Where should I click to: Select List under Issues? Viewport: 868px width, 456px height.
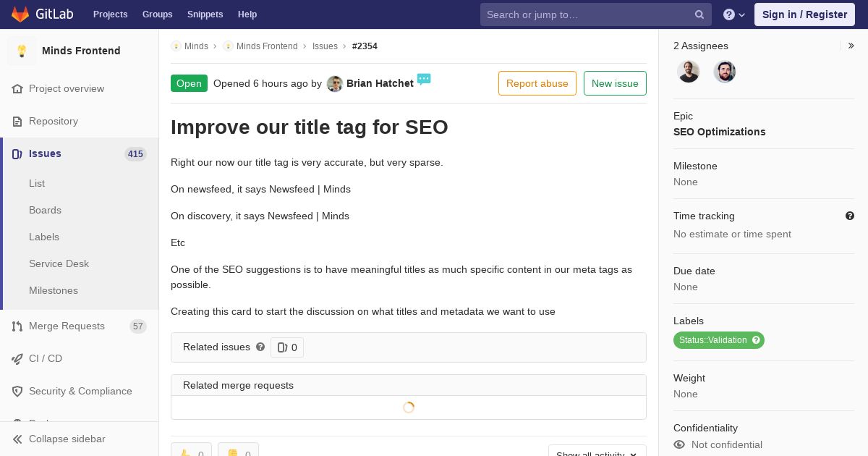click(x=37, y=183)
